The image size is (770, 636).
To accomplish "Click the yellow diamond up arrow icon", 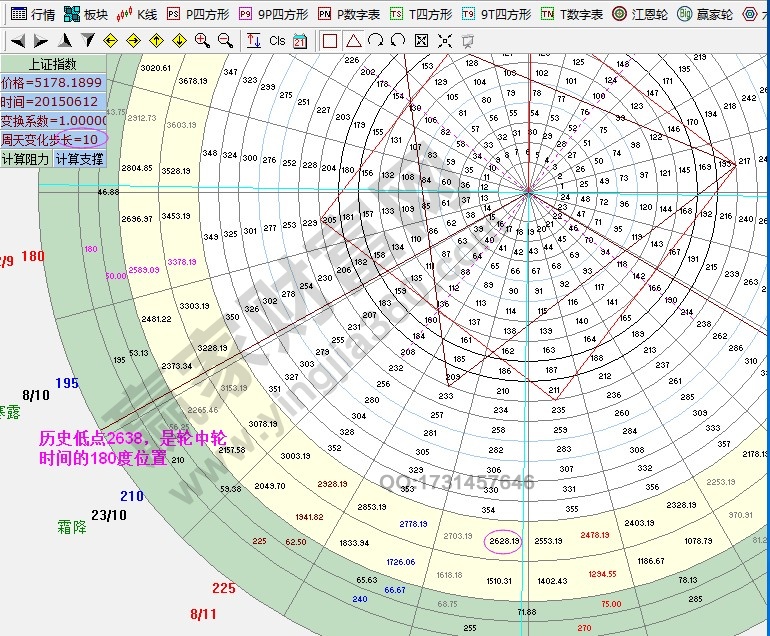I will (x=156, y=41).
